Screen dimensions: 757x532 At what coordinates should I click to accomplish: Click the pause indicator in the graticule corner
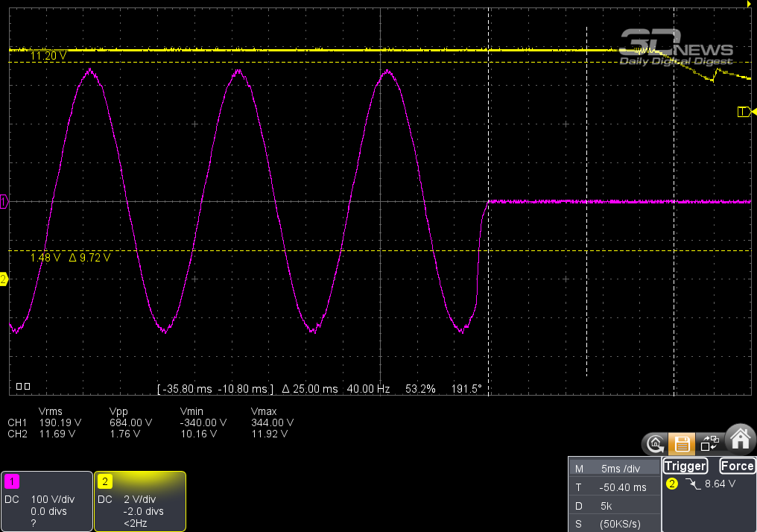point(22,387)
